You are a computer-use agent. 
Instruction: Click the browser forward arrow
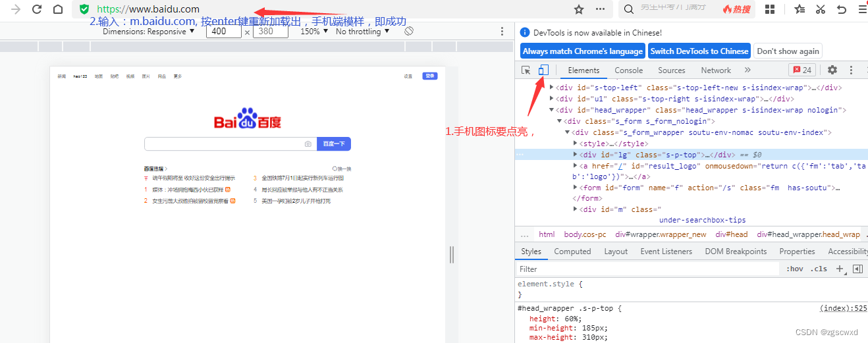coord(16,9)
